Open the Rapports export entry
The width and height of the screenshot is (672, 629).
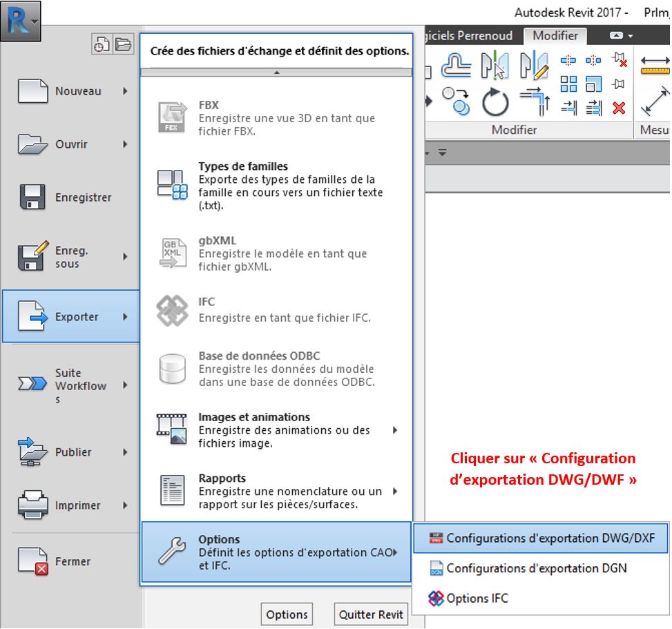pos(277,491)
